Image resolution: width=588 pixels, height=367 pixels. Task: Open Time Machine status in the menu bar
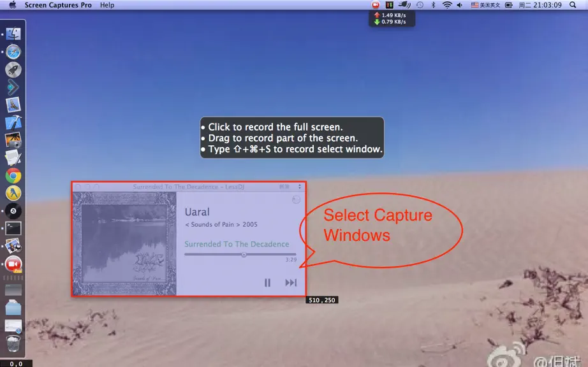420,5
